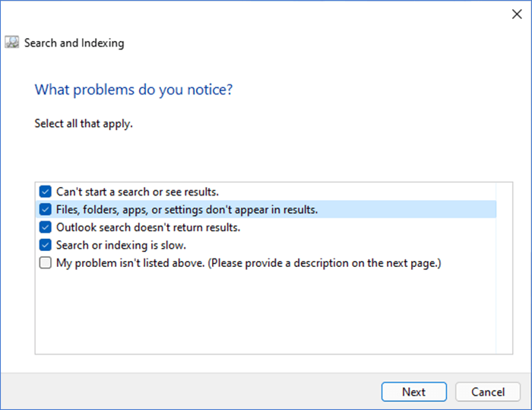Cancel the troubleshooter dialog
The width and height of the screenshot is (532, 410).
(487, 392)
